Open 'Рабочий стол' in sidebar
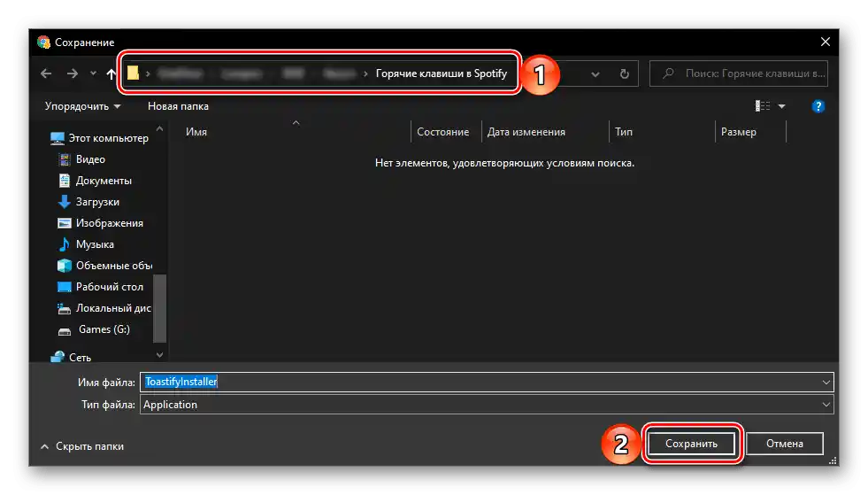Screen dimensions: 868x495 pyautogui.click(x=100, y=287)
